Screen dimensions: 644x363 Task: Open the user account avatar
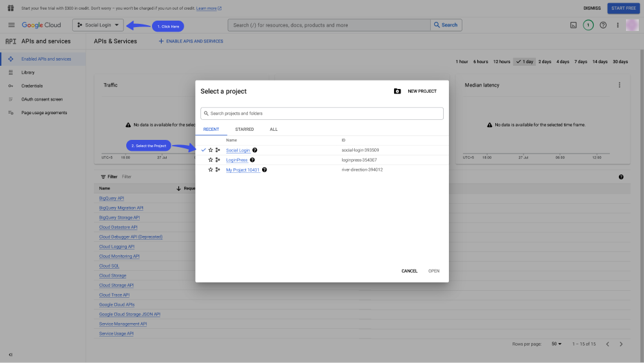[632, 25]
